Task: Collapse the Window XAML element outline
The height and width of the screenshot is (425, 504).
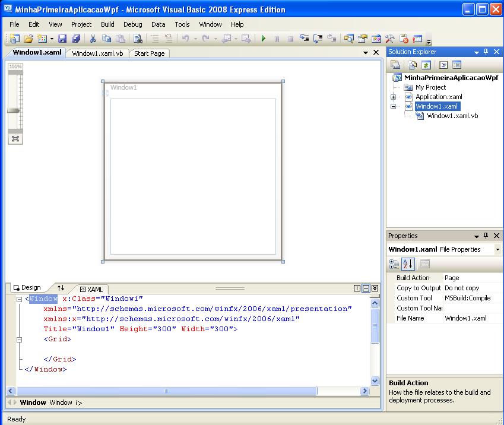Action: click(19, 299)
